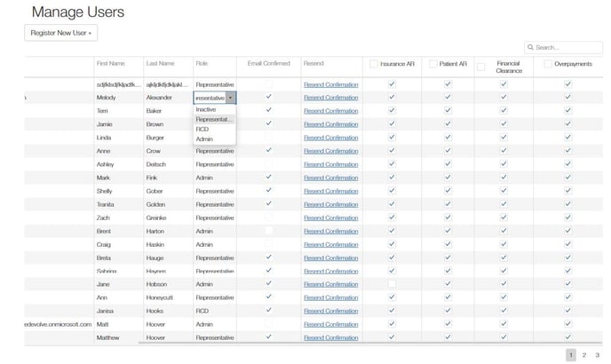
Task: Uncheck Overpayments for Janisa Hooks
Action: click(x=567, y=311)
